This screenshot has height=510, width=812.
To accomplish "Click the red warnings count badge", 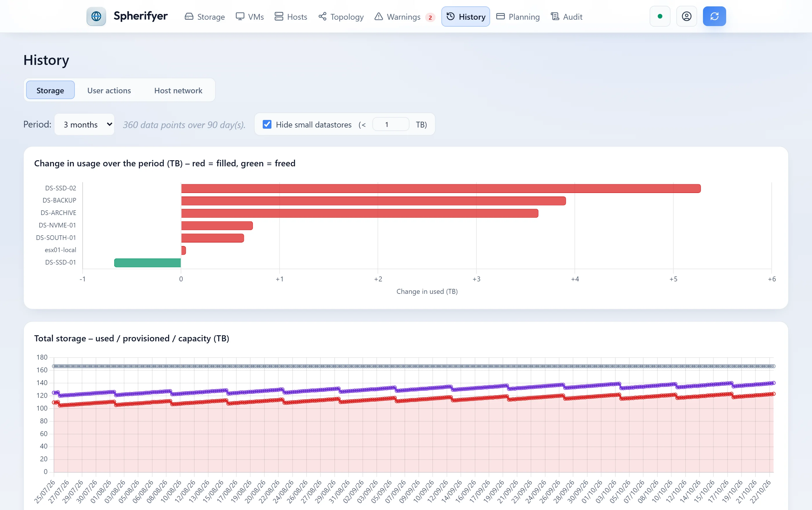I will point(430,17).
